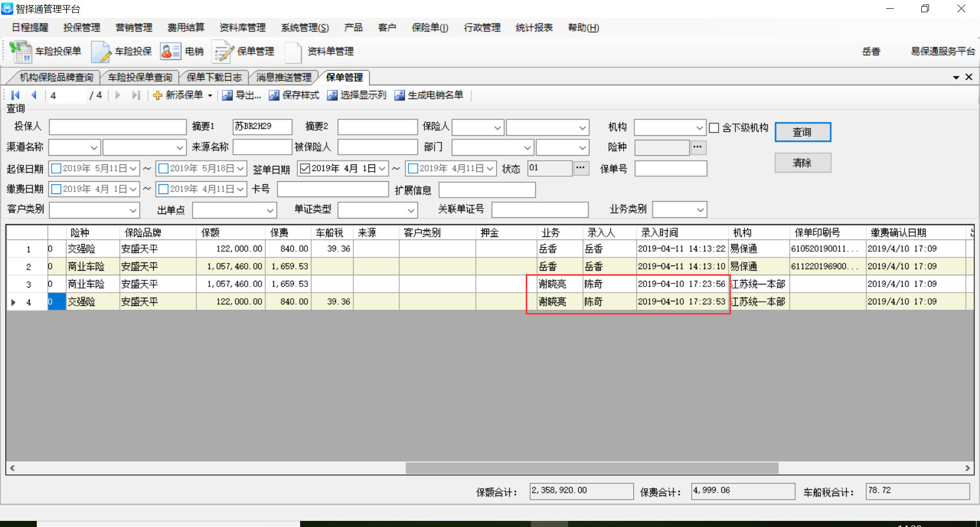Open the 车险投保 toolbar icon

click(101, 52)
